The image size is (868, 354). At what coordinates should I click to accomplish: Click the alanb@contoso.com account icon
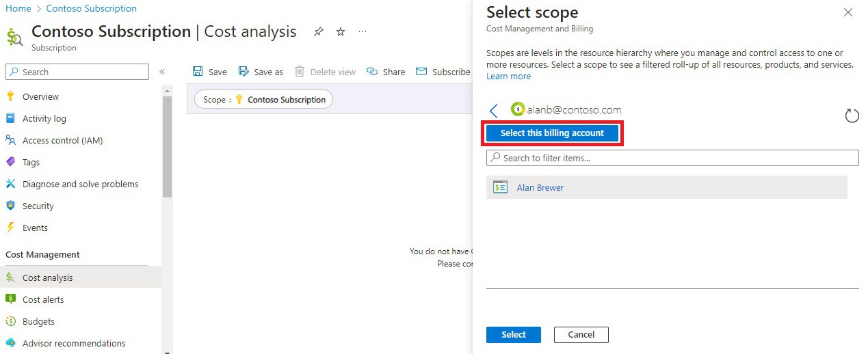pyautogui.click(x=518, y=109)
